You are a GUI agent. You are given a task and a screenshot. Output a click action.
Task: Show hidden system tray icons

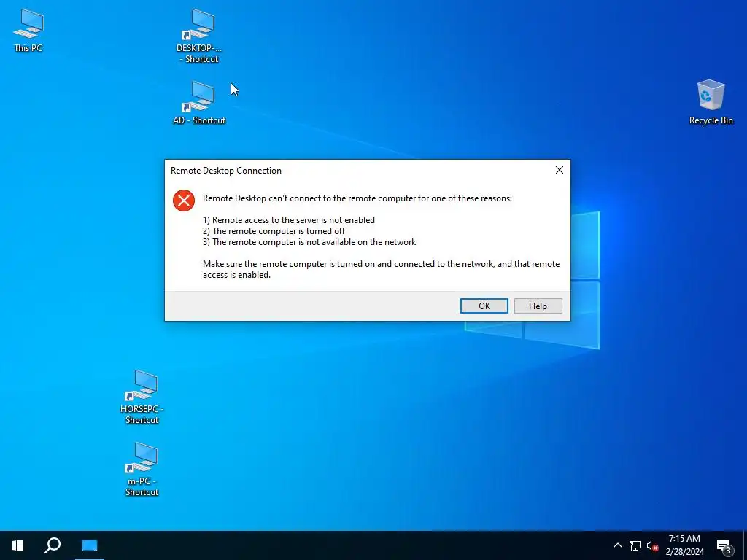pos(617,545)
